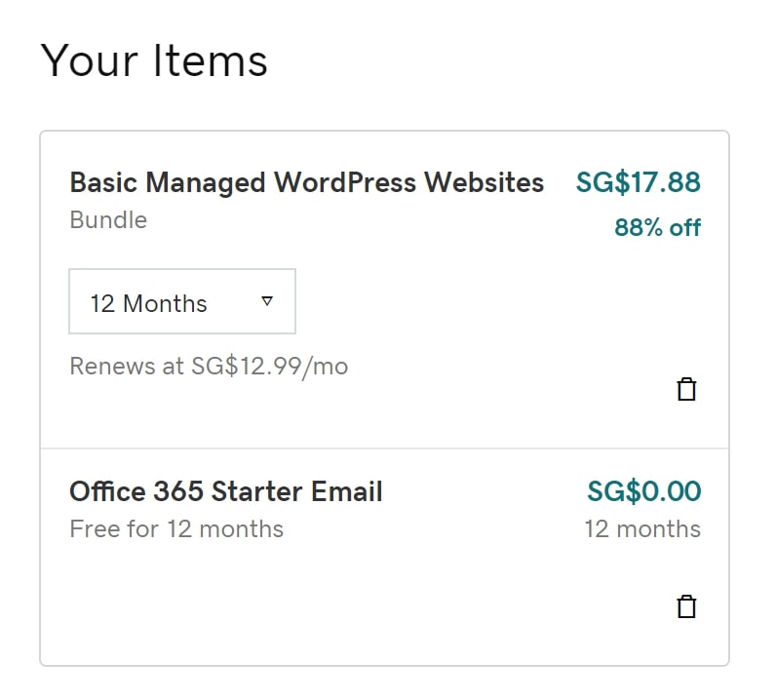The height and width of the screenshot is (700, 776).
Task: Click the divider line between the two items
Action: (384, 448)
